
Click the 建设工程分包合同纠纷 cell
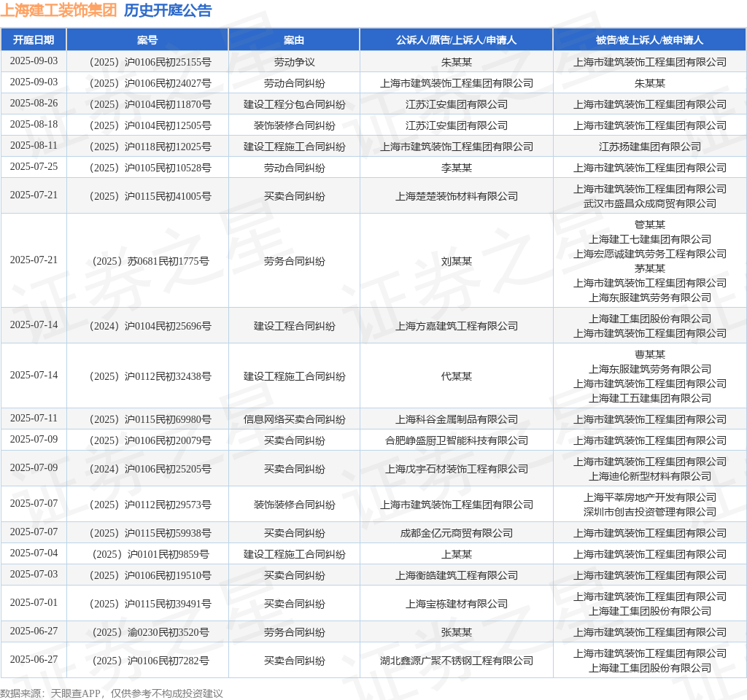point(294,104)
